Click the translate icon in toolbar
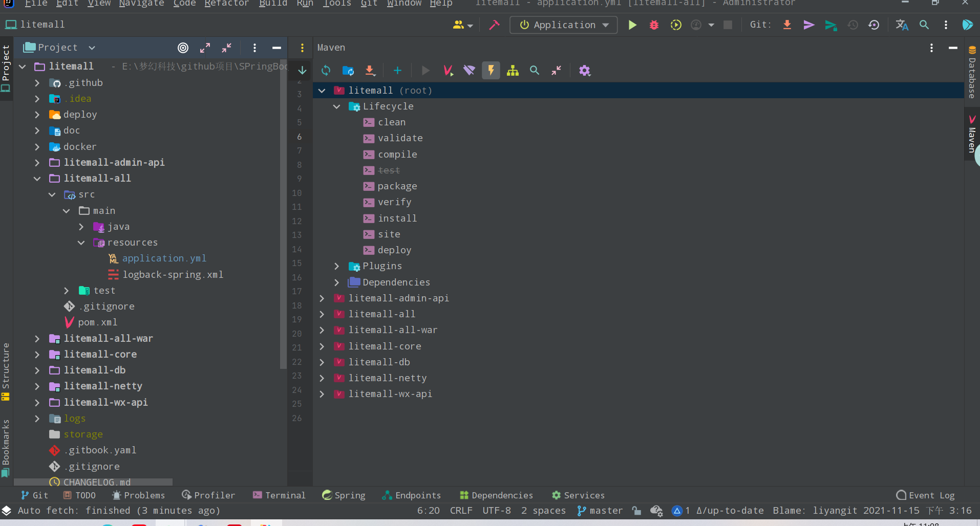This screenshot has width=980, height=526. point(902,25)
